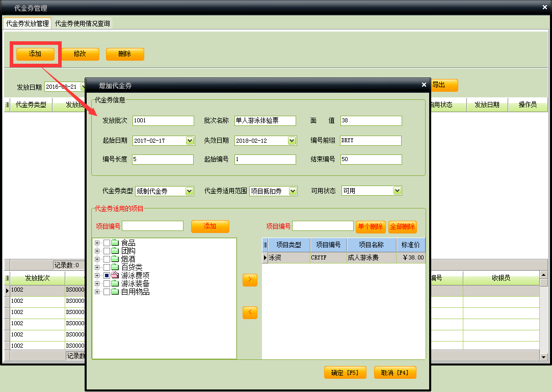Click the 标准价 column header

410,245
